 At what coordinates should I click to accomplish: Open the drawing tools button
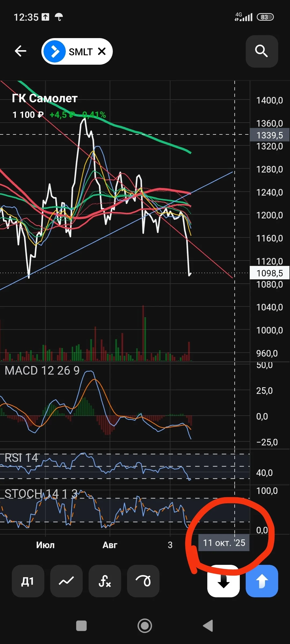pyautogui.click(x=143, y=581)
